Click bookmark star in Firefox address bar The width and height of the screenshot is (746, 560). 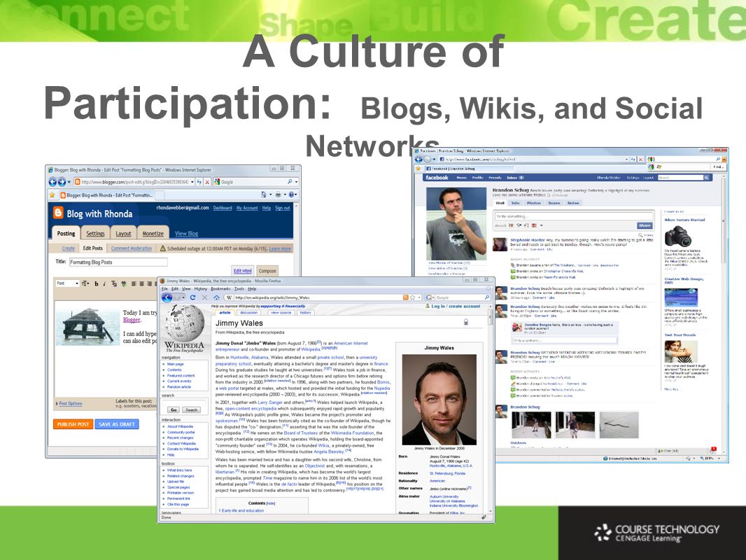[x=412, y=297]
